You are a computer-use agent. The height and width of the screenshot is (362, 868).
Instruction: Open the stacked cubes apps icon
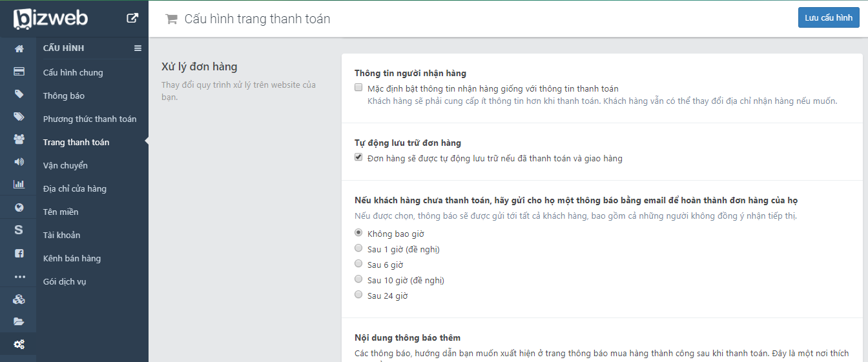click(19, 299)
